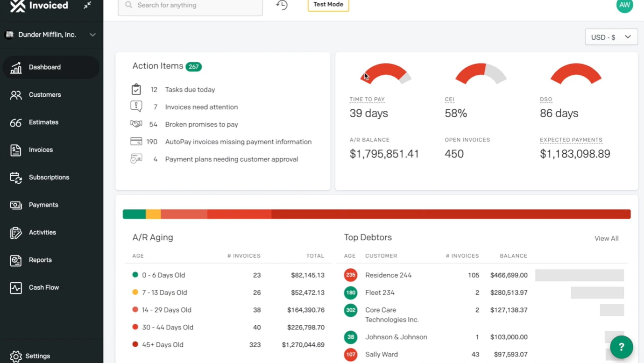Click the Time to Pay gauge

[x=386, y=73]
